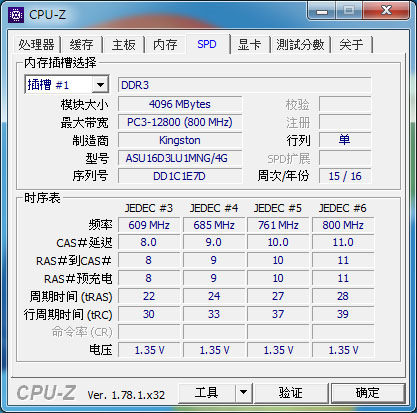Click the 609 MHz frequency cell
The width and height of the screenshot is (417, 413).
tap(149, 225)
